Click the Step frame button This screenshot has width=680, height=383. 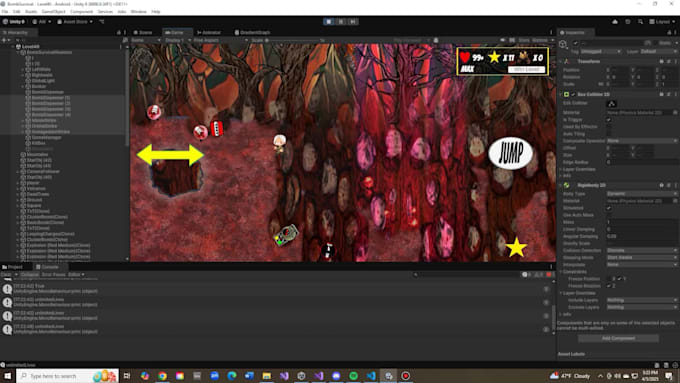[353, 21]
